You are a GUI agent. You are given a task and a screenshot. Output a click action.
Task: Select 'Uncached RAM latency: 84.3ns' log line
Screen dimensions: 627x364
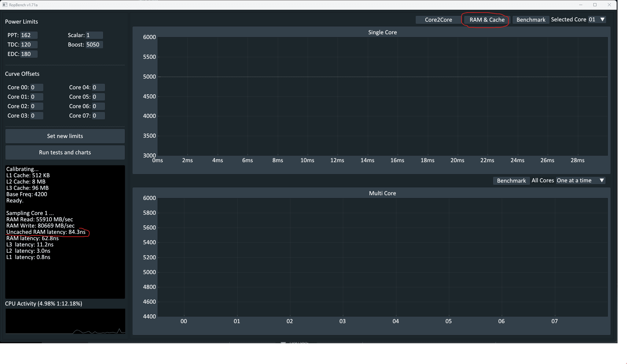[x=46, y=232]
